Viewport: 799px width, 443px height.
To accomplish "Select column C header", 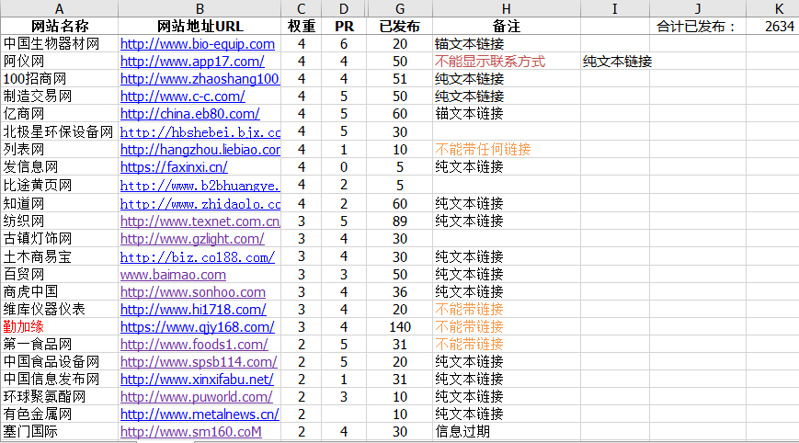I will pyautogui.click(x=301, y=9).
